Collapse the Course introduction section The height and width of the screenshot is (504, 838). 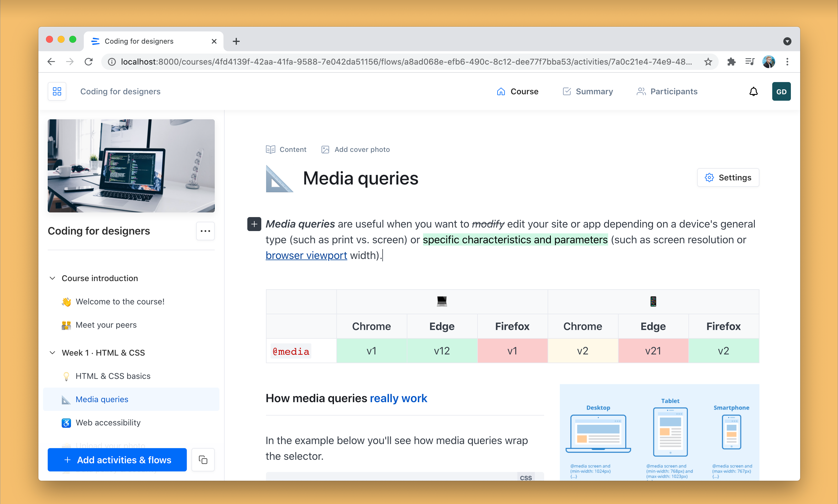coord(52,278)
